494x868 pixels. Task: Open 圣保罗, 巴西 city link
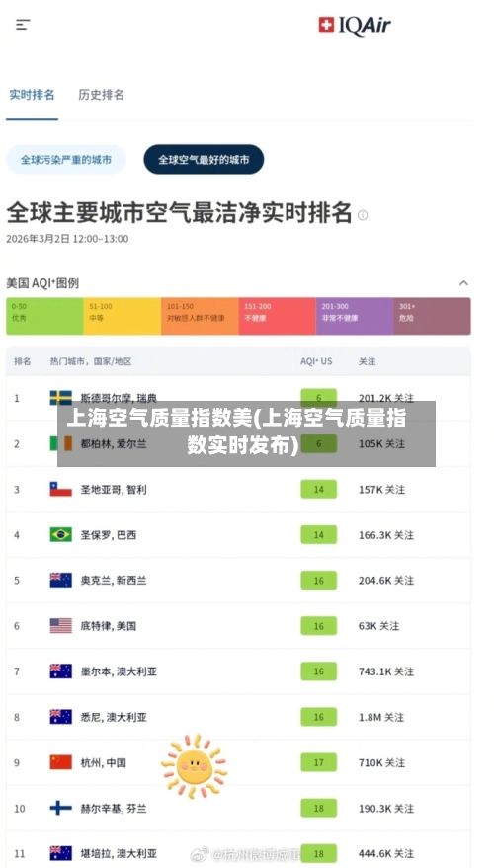(x=109, y=535)
